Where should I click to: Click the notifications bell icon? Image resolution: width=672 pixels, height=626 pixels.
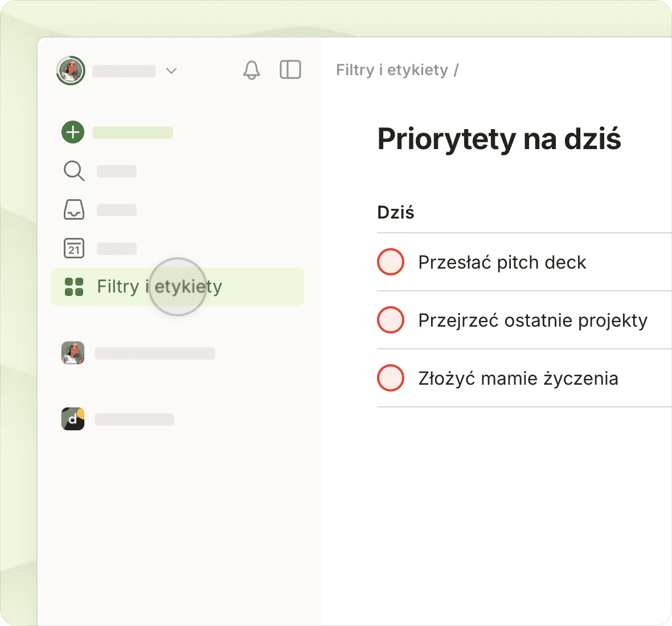click(251, 70)
